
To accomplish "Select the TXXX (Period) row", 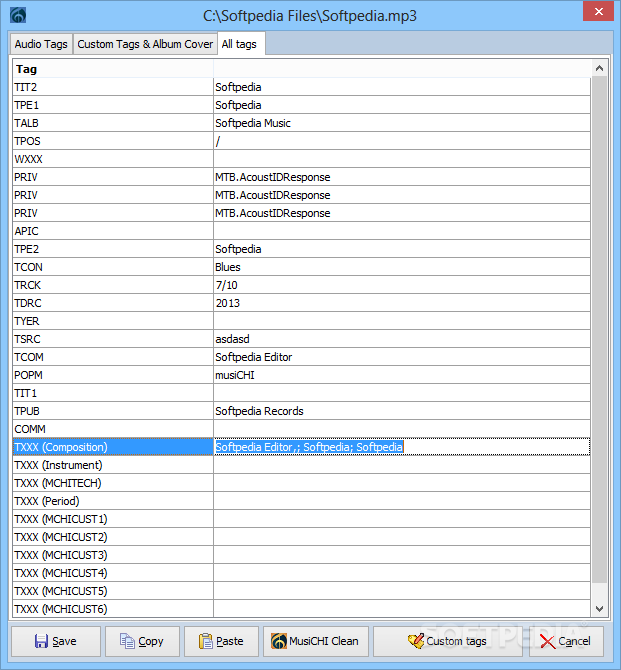I will click(x=301, y=501).
